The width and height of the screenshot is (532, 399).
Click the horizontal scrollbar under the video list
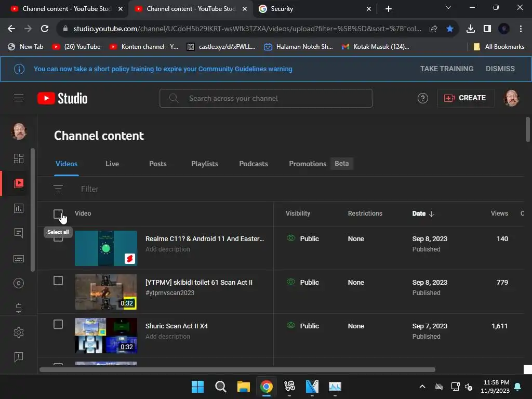237,369
